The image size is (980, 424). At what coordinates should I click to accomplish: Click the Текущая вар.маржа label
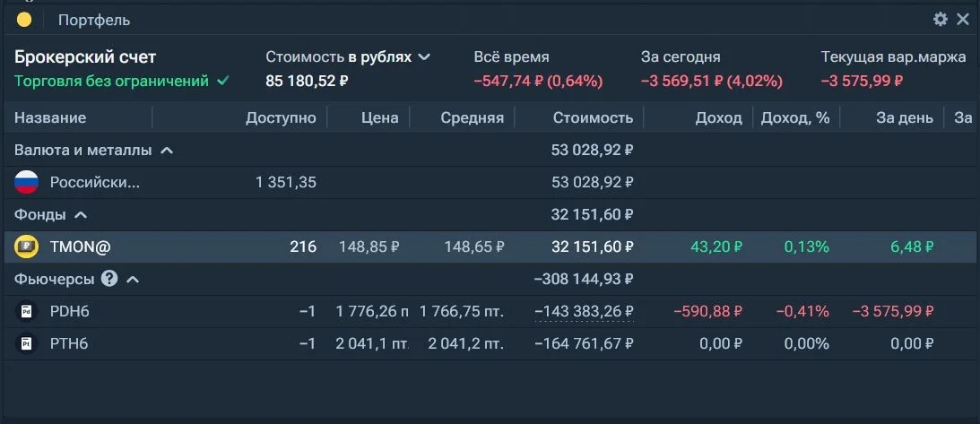point(894,56)
